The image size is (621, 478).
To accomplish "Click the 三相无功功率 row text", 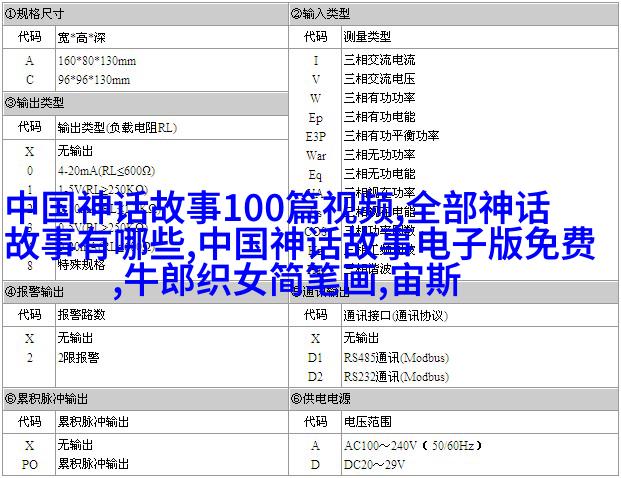I will (379, 155).
